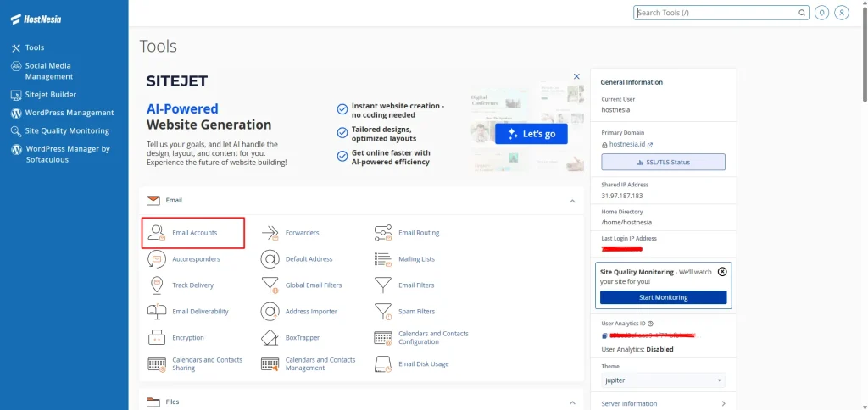
Task: Click the Email Filters funnel icon
Action: click(x=383, y=285)
